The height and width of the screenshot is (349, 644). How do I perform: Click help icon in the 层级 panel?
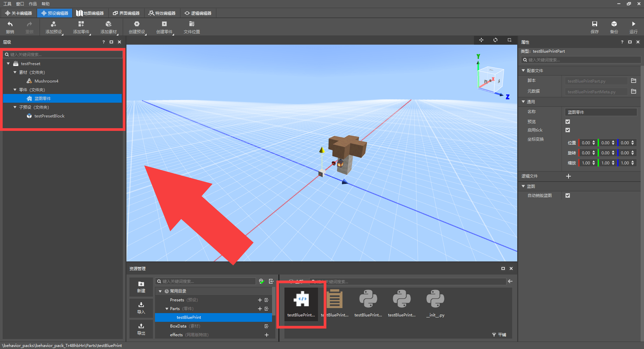pyautogui.click(x=104, y=42)
